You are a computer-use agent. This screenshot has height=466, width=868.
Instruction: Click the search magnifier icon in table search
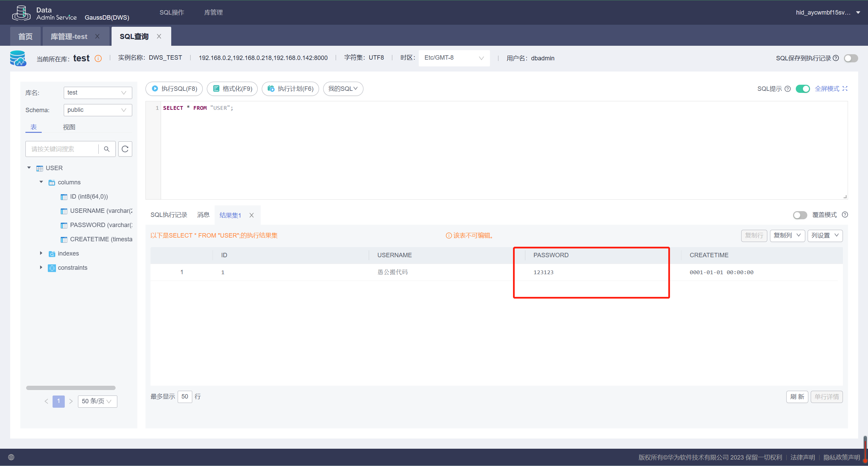pyautogui.click(x=107, y=149)
